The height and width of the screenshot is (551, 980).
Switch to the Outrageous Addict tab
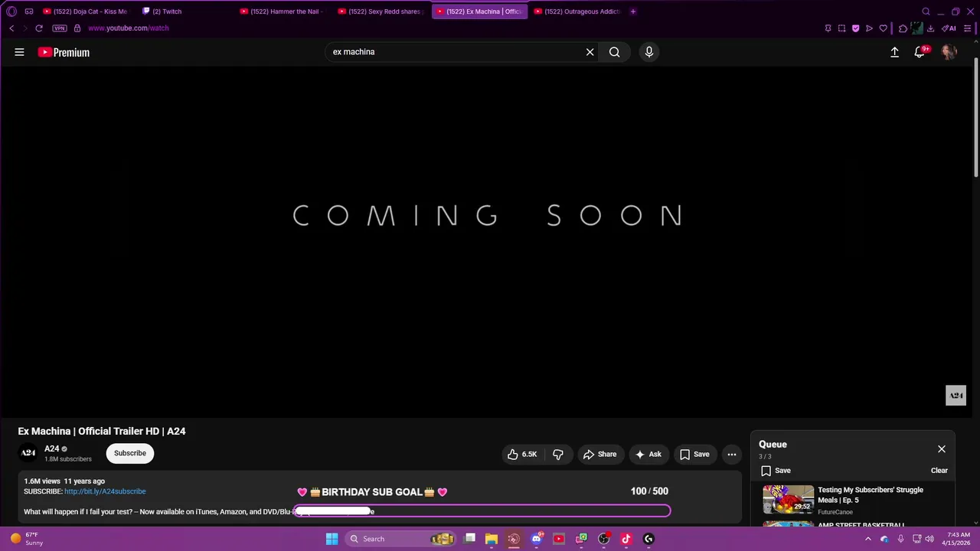[580, 11]
